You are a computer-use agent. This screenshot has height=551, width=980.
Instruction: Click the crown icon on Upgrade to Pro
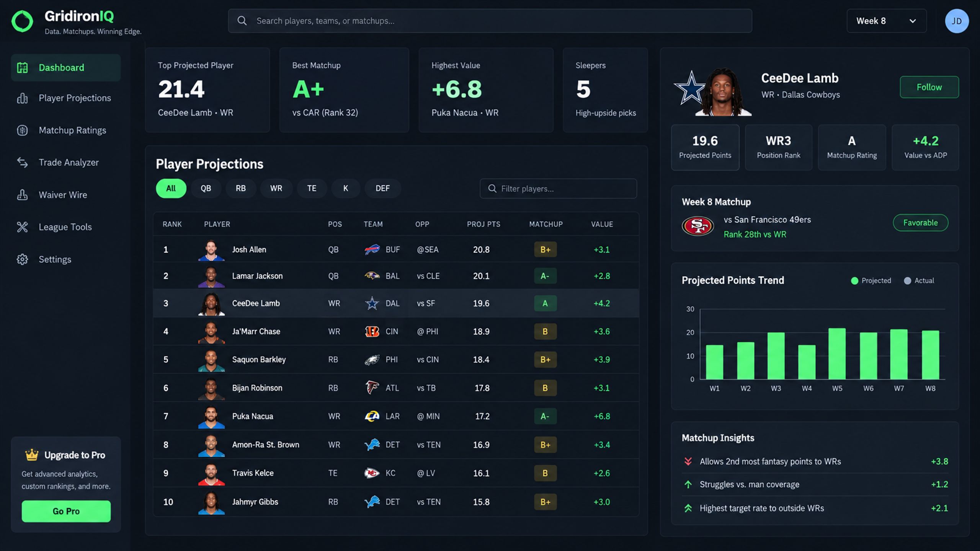[32, 455]
